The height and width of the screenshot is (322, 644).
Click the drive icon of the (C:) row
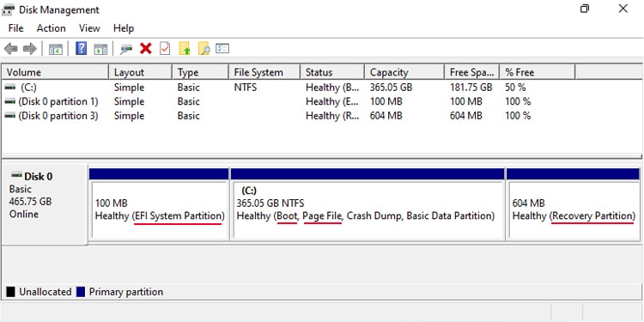pyautogui.click(x=10, y=87)
